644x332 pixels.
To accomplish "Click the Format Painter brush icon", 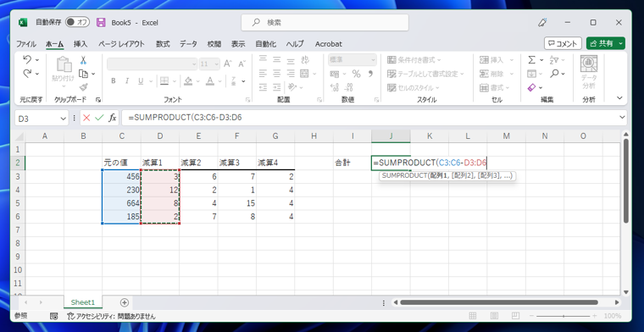I will click(x=83, y=87).
